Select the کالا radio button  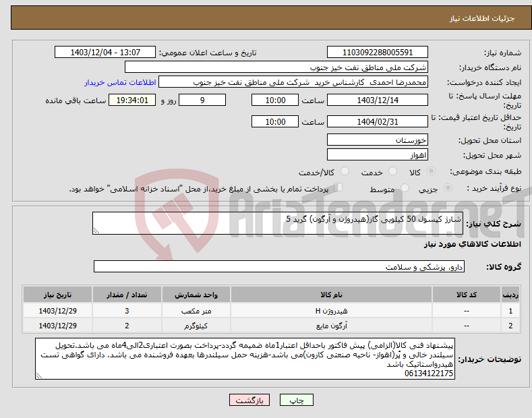coord(431,171)
